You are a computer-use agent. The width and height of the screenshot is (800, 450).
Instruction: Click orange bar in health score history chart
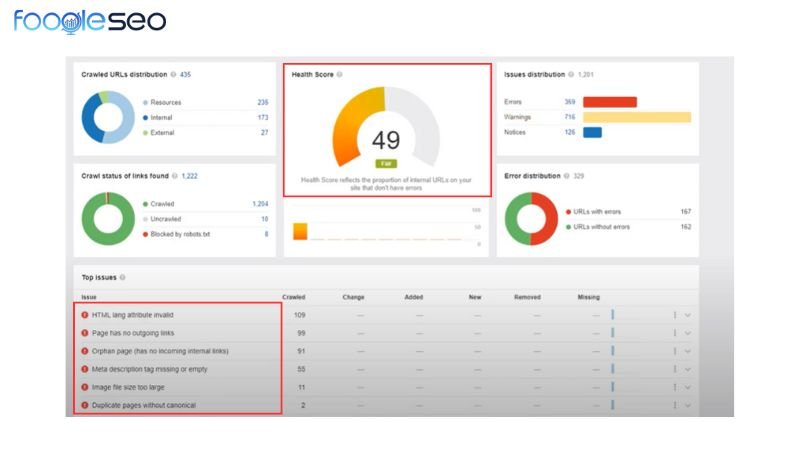[300, 232]
